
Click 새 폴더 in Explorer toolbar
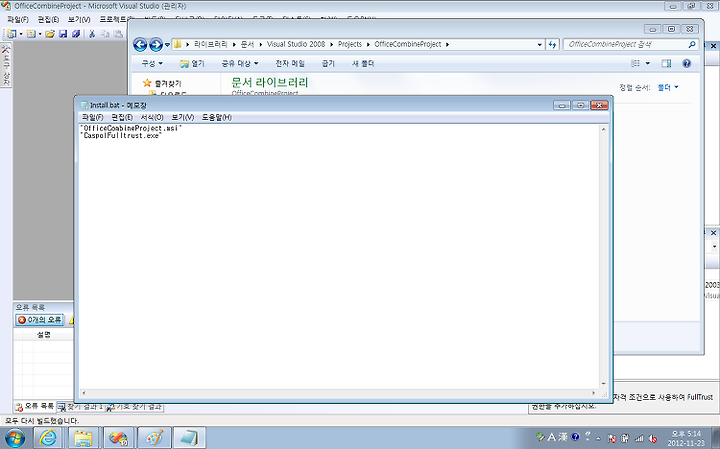click(363, 63)
